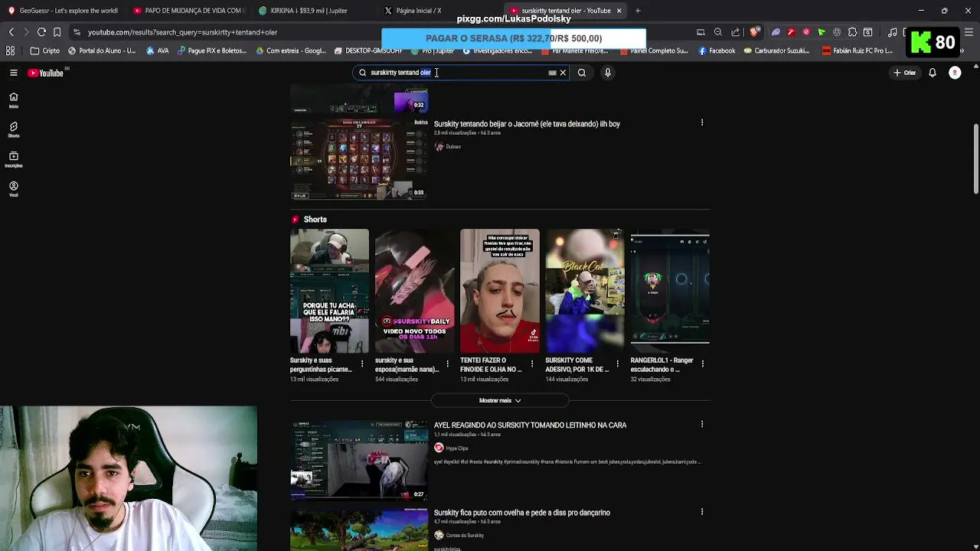Open thumbnail of AYEL REAGINDO AO SURSKITY video
The image size is (980, 551).
(359, 459)
